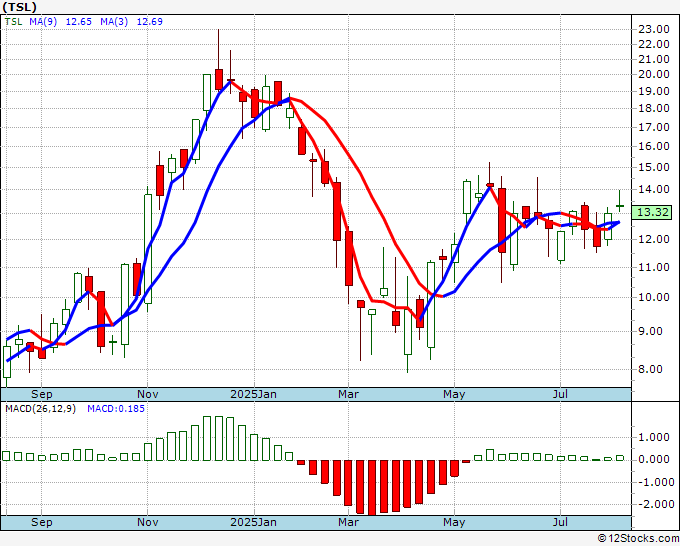Click the (TSL) ticker title
The image size is (680, 546).
(19, 7)
